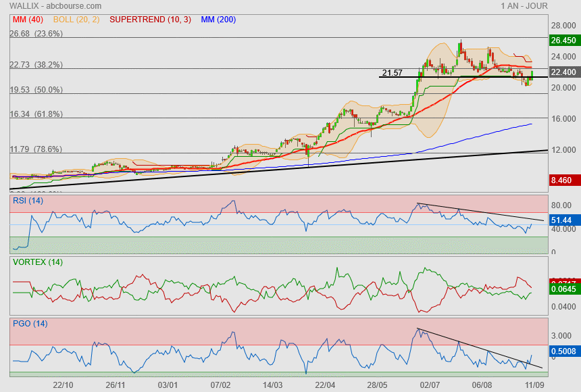
Task: Click the RSI (14) panel title
Action: coord(28,200)
